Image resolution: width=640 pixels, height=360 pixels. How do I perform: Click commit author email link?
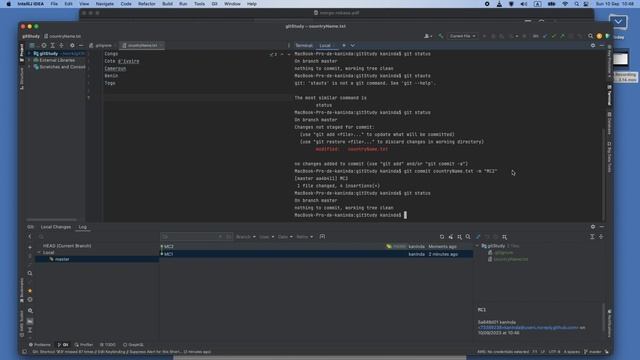528,327
